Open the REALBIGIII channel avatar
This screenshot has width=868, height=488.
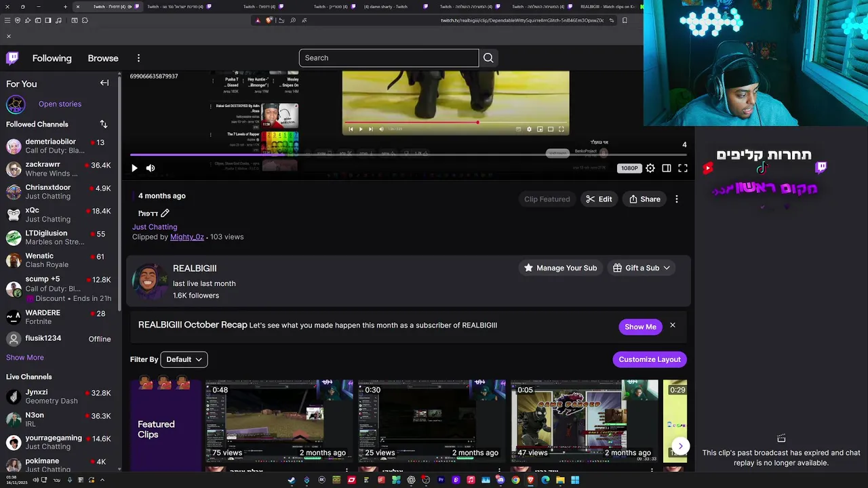pyautogui.click(x=150, y=281)
